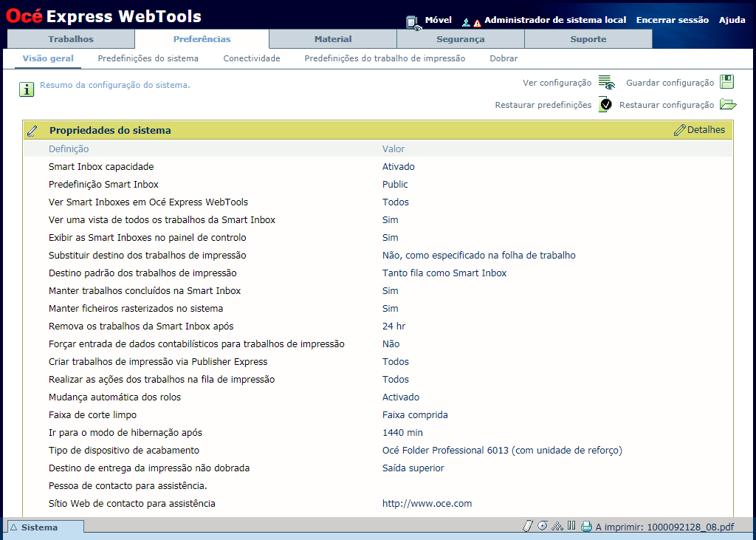Click Administrador de sistema local link
The width and height of the screenshot is (756, 540).
[x=555, y=20]
